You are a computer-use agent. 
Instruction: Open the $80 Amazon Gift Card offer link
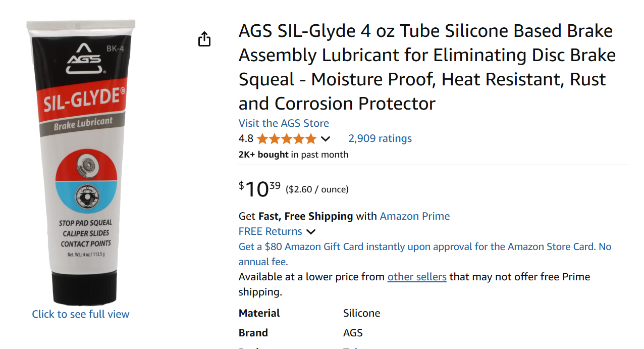[424, 247]
